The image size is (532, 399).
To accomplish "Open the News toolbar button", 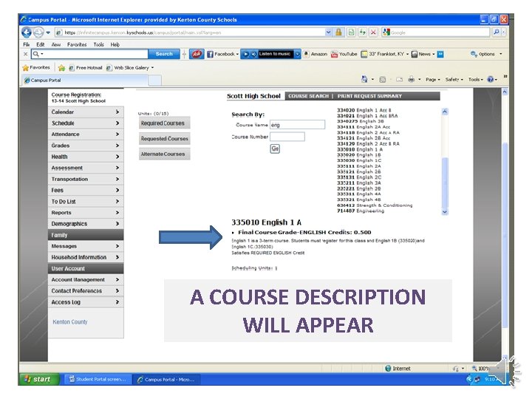I will point(423,54).
